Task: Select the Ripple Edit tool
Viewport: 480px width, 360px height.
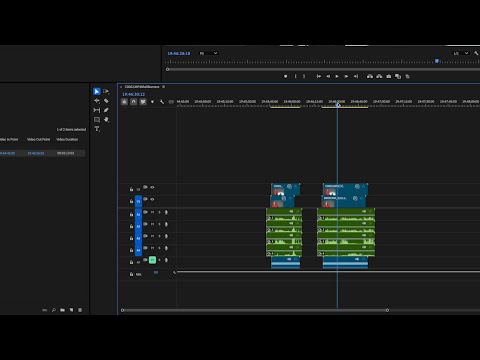Action: (x=97, y=101)
